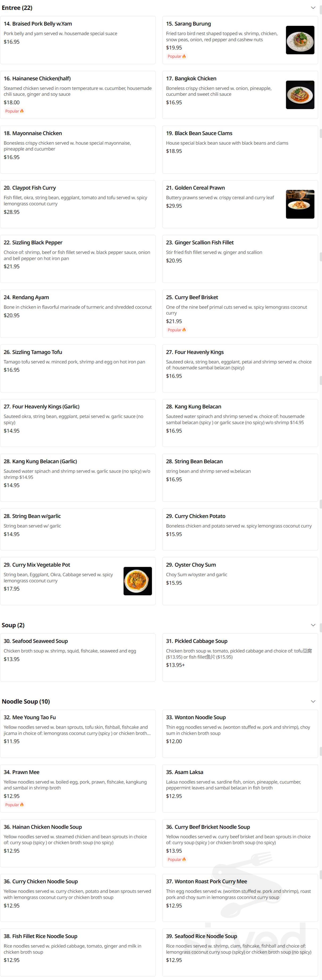The image size is (322, 980).
Task: View the Golden Cereal Prawn photo
Action: pos(300,204)
